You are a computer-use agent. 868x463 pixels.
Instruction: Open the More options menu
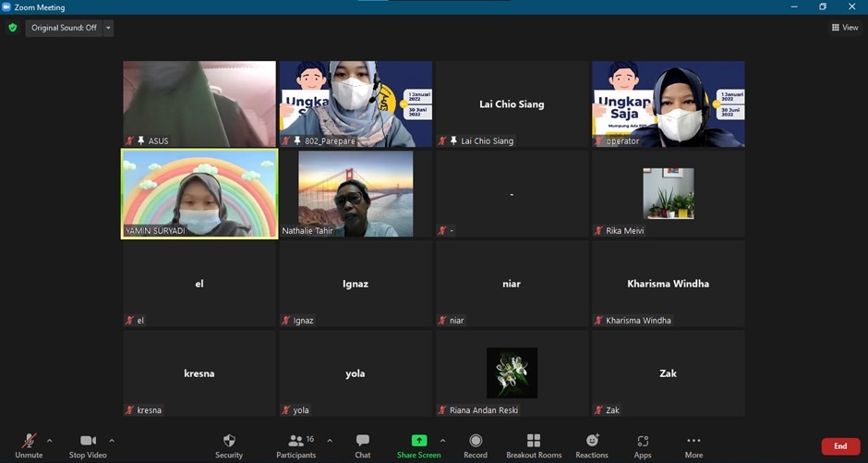(693, 441)
